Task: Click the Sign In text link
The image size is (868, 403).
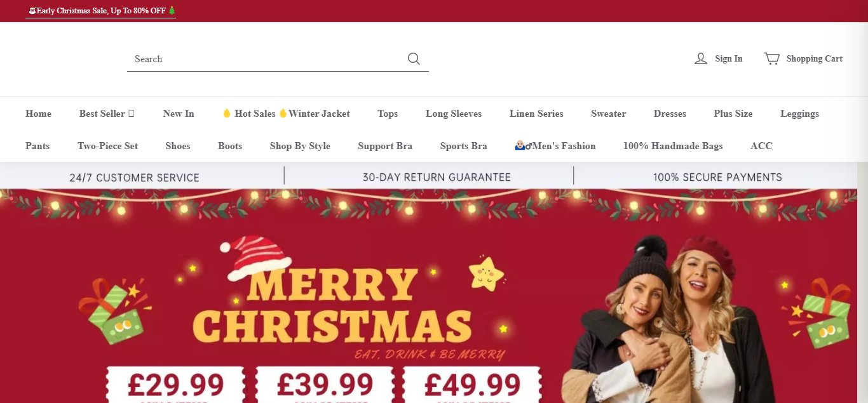Action: 729,58
